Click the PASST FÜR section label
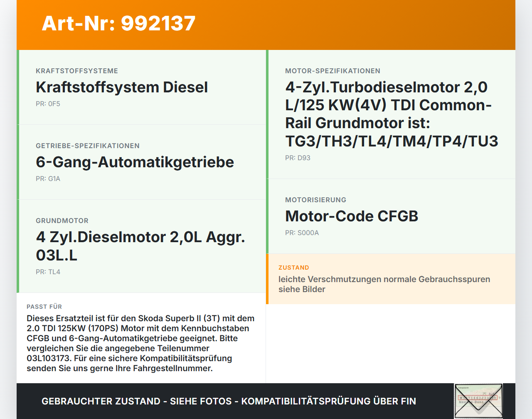The image size is (532, 419). [x=44, y=307]
